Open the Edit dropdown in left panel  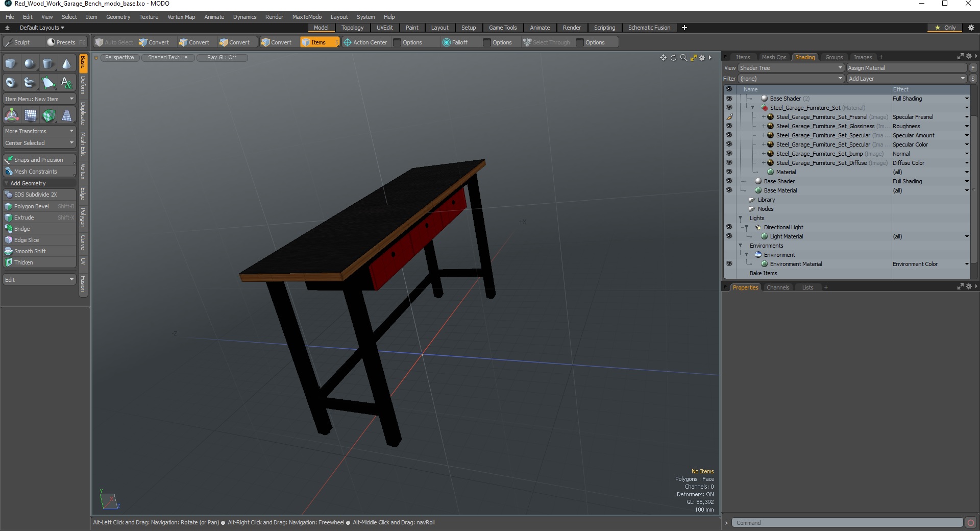[39, 280]
